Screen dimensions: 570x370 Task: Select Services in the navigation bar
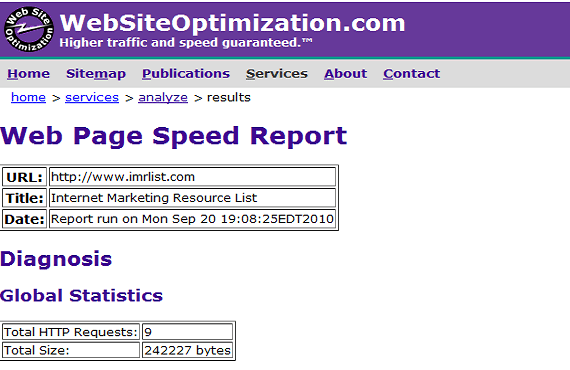(277, 73)
